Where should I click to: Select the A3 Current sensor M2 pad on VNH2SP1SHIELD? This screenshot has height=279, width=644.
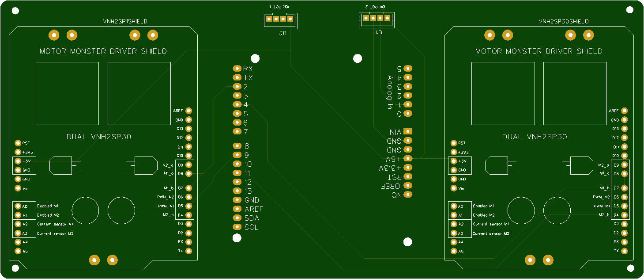18,233
